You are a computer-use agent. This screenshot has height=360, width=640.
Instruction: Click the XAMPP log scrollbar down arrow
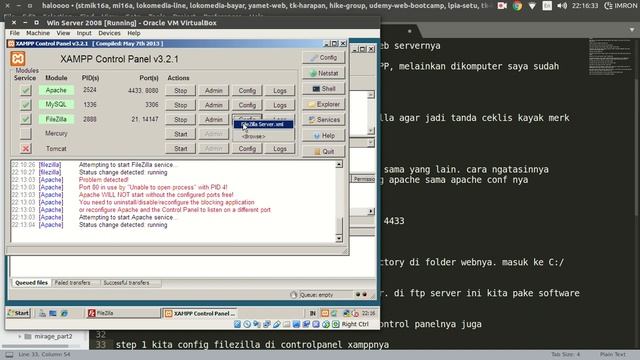coord(339,239)
